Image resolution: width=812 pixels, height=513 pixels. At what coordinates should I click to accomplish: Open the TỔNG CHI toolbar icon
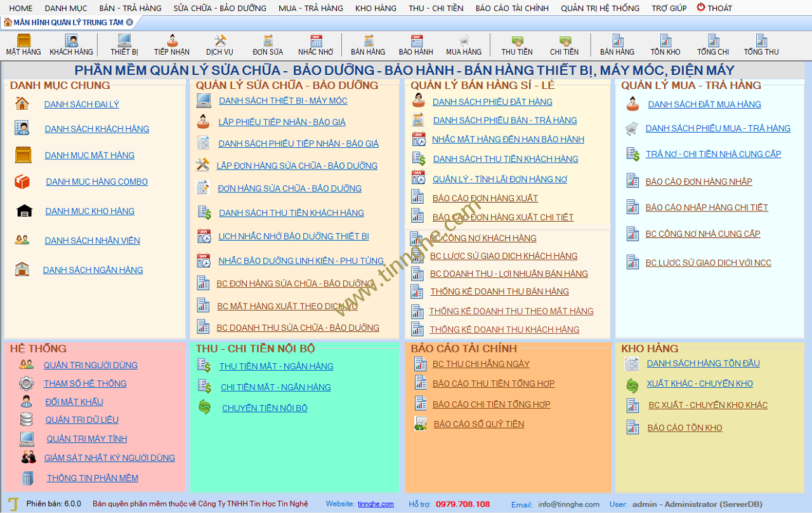pos(713,45)
